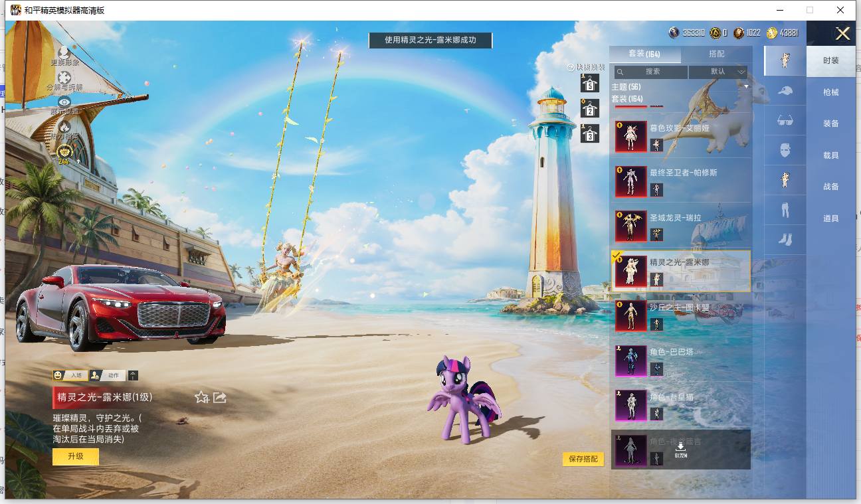The width and height of the screenshot is (861, 504).
Task: Switch to the 套装 (164) tab
Action: pos(644,54)
